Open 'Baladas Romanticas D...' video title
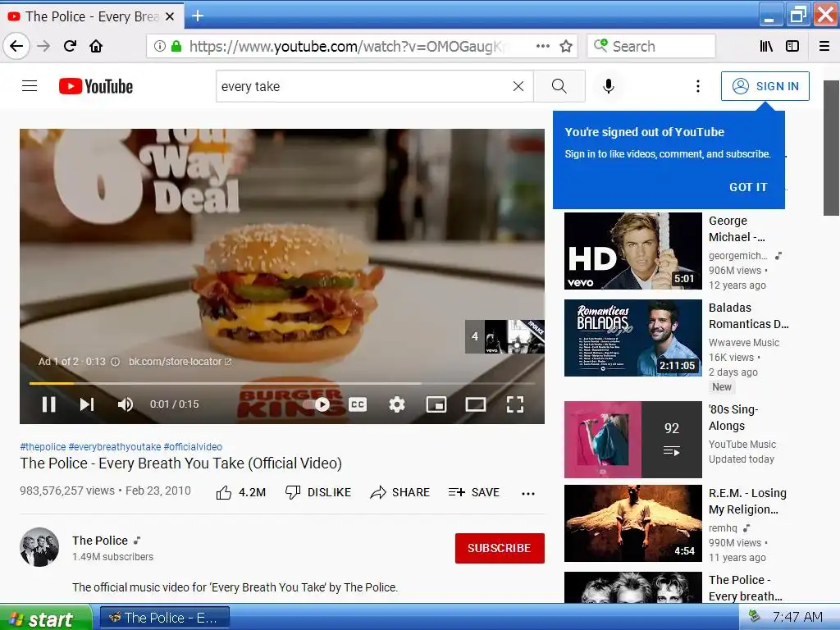 tap(748, 316)
